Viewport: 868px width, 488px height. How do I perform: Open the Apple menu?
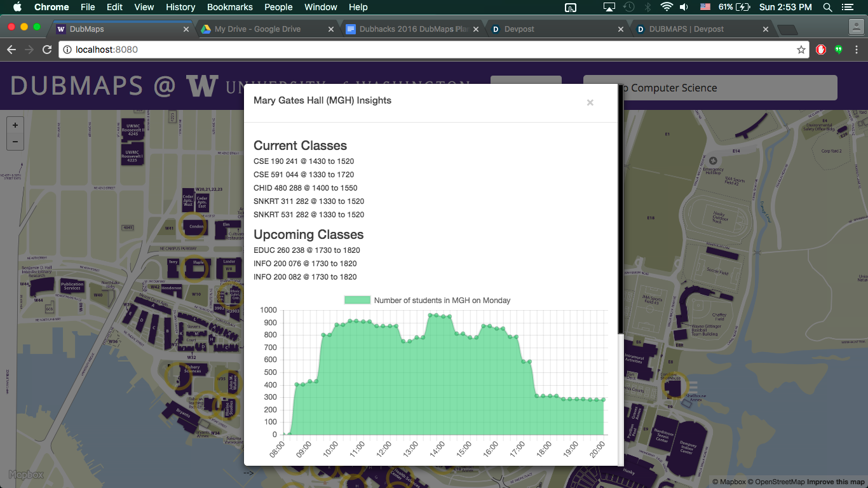tap(17, 7)
